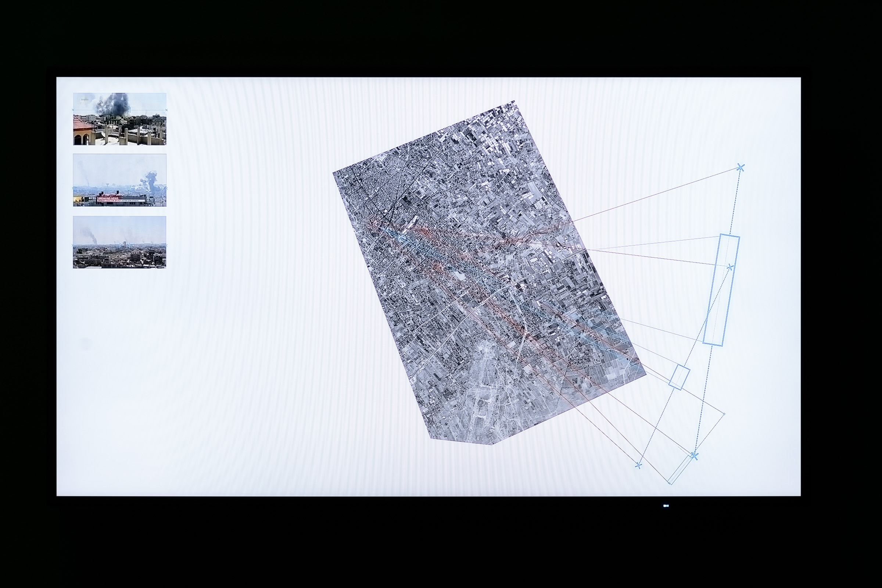Select topmost large X marker of diagram

click(x=740, y=167)
